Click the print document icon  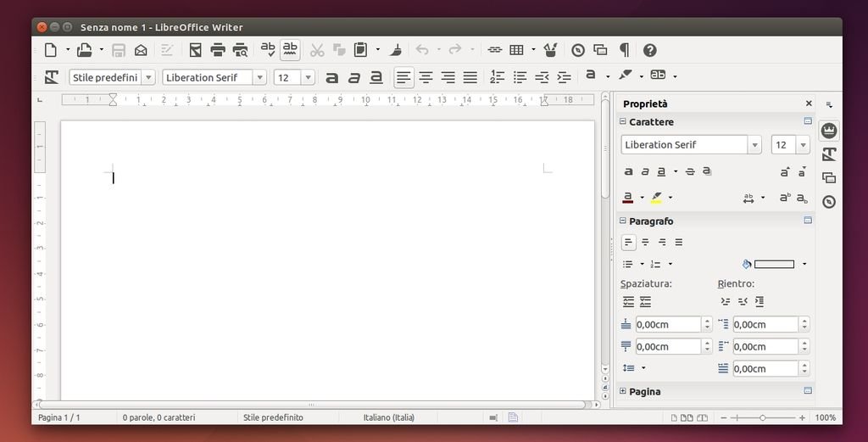(218, 50)
